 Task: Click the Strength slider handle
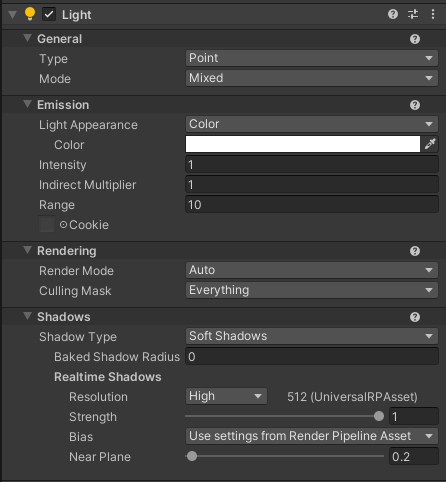pos(379,416)
